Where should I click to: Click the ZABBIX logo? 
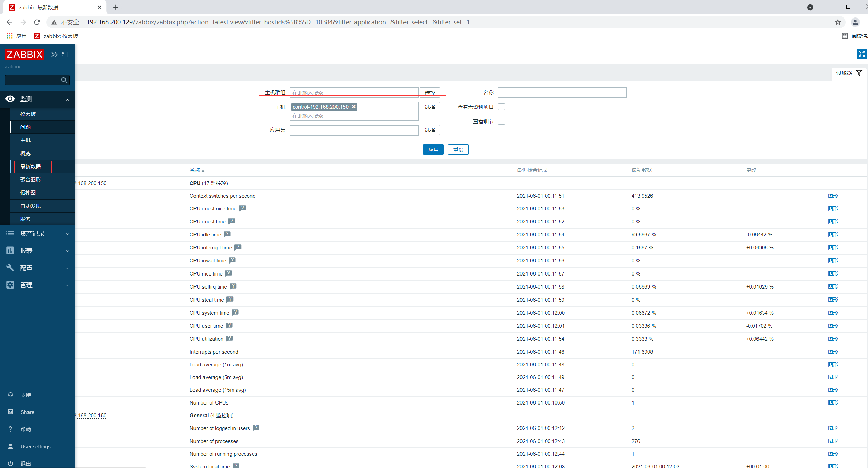coord(24,55)
